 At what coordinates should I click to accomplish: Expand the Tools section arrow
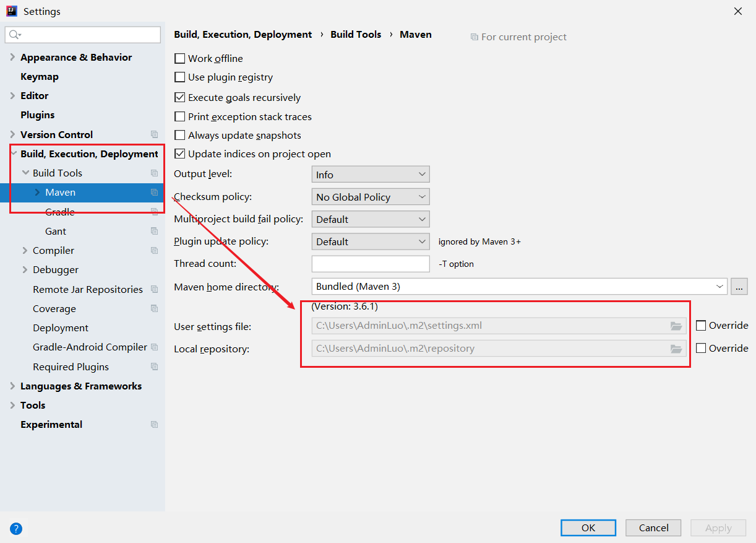(x=13, y=405)
